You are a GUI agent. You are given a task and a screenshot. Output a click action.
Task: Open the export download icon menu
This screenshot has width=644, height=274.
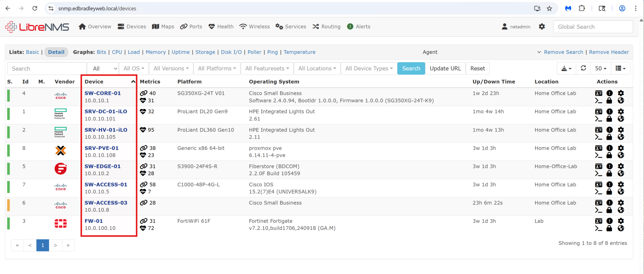566,68
